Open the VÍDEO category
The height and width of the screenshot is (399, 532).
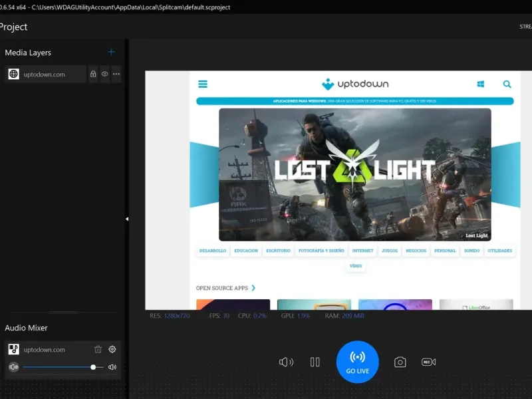(356, 265)
